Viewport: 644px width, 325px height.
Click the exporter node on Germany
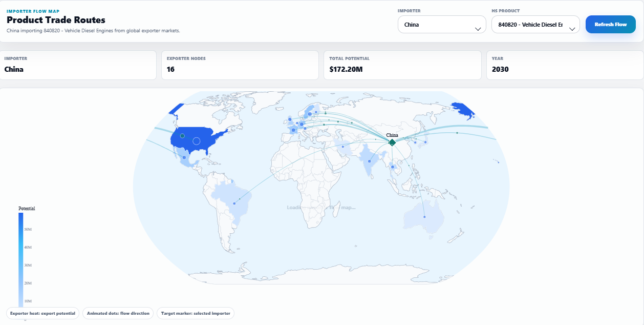(302, 124)
